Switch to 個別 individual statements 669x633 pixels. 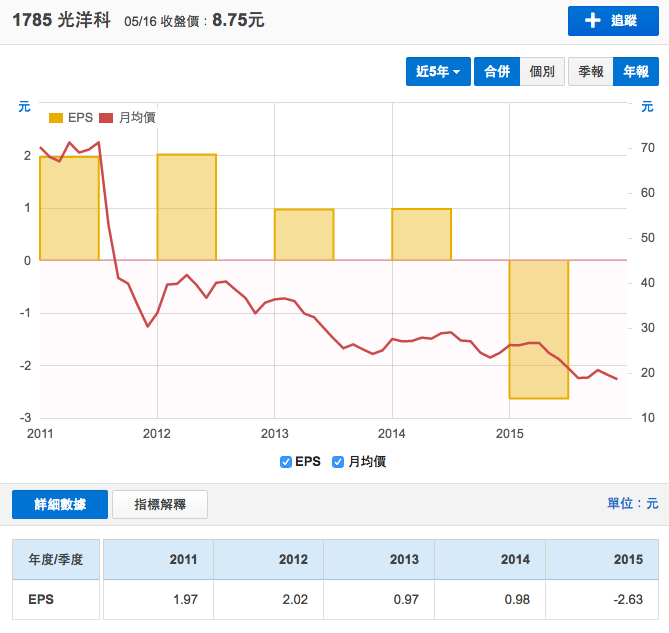click(542, 72)
